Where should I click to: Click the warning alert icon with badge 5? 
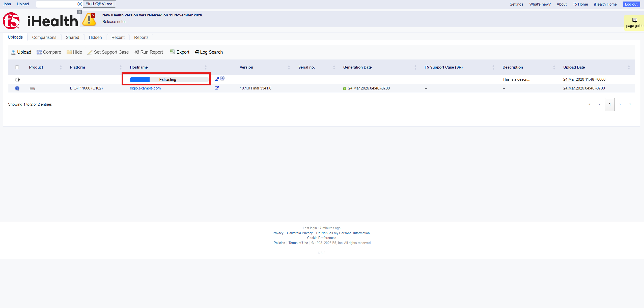[90, 20]
